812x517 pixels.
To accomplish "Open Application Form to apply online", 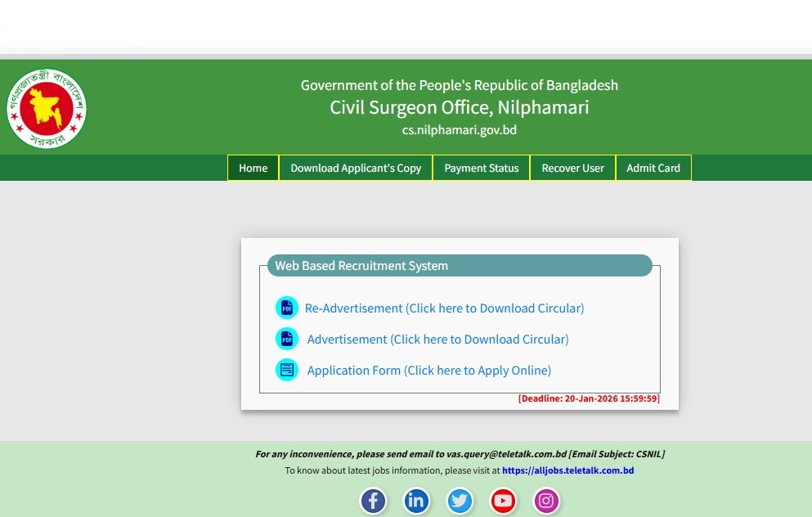I will (x=428, y=370).
